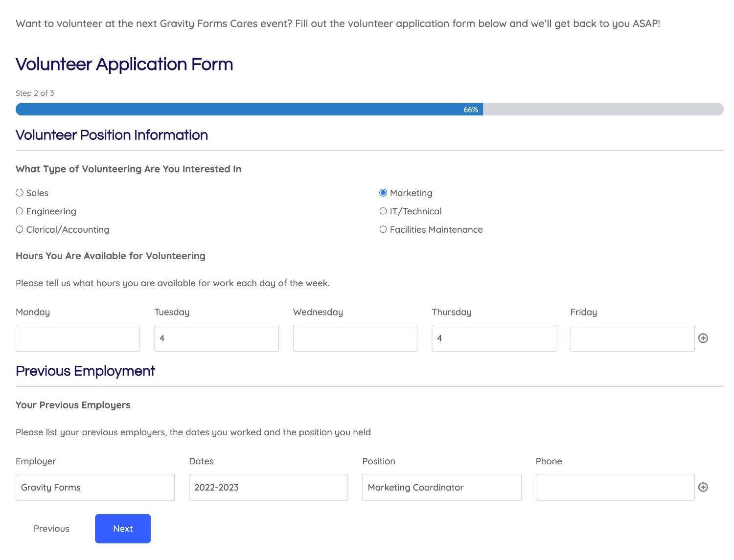Select Facilities Maintenance option
Viewport: 734px width, 560px height.
point(383,229)
